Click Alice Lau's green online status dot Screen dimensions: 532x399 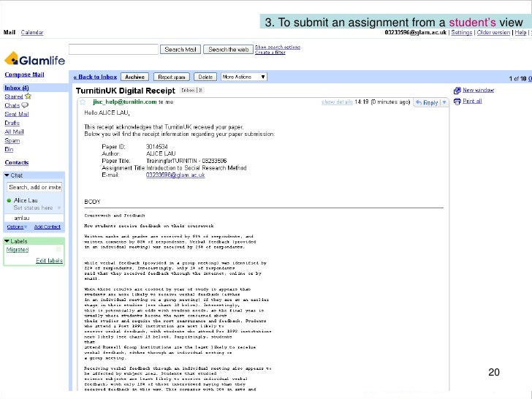[9, 200]
